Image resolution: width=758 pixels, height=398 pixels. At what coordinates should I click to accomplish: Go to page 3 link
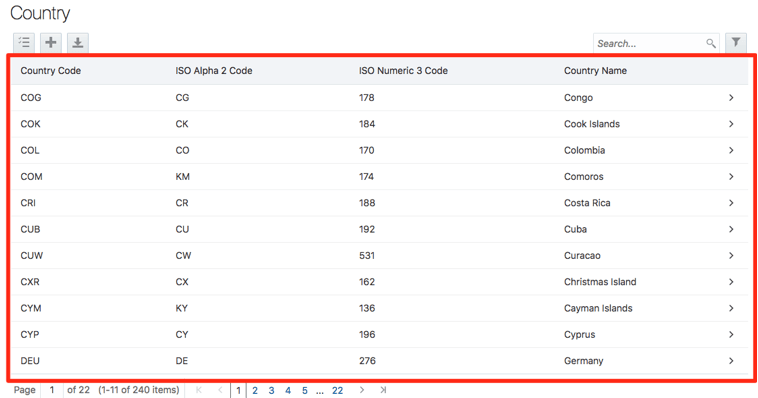tap(271, 390)
